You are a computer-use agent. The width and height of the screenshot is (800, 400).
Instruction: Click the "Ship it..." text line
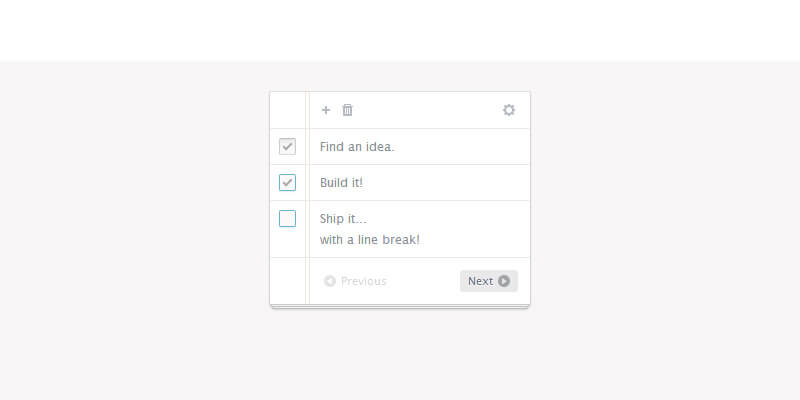pos(344,219)
